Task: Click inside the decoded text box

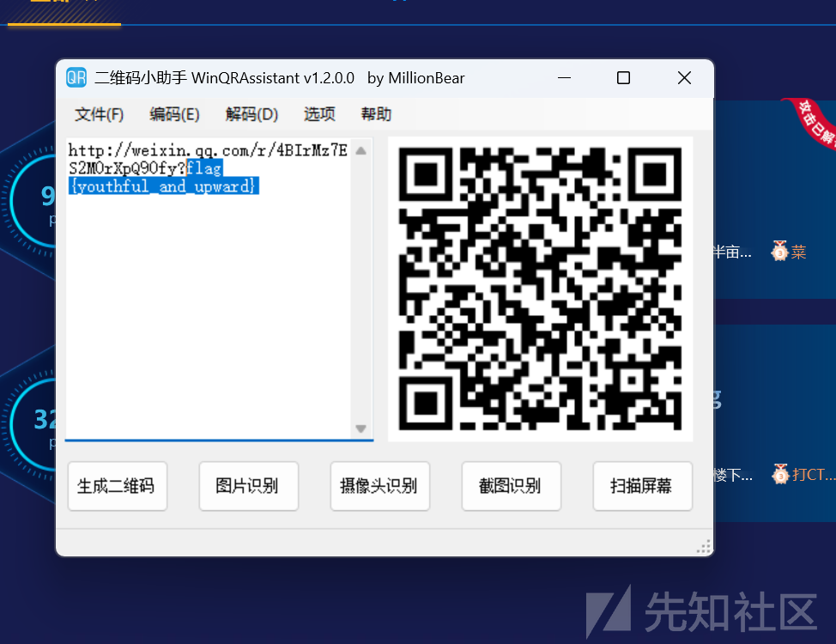Action: coord(208,289)
